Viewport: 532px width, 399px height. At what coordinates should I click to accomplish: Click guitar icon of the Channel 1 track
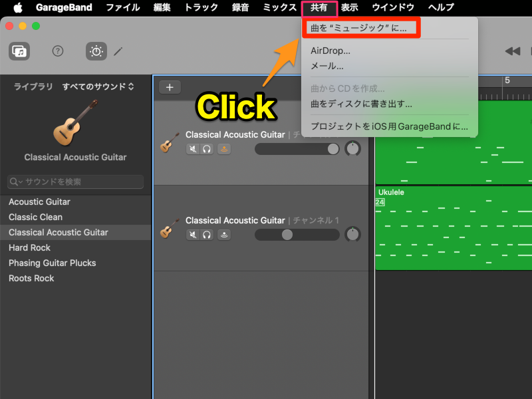pos(170,228)
